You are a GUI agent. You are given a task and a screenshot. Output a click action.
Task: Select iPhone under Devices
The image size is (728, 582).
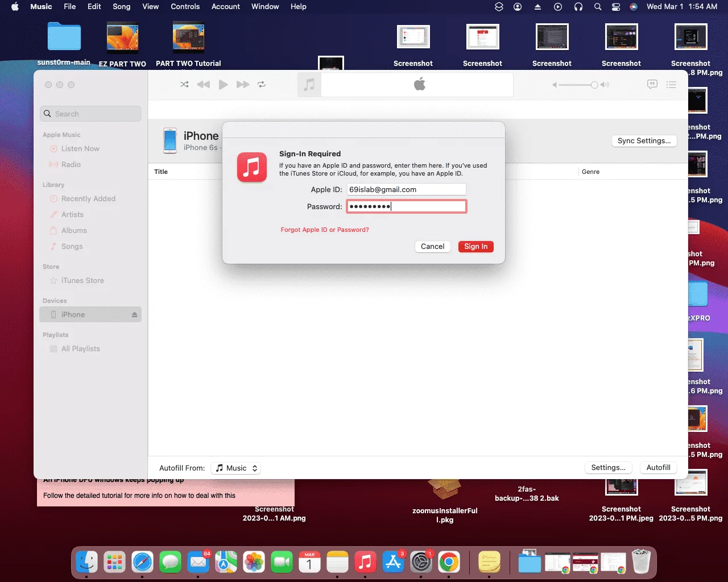tap(90, 314)
